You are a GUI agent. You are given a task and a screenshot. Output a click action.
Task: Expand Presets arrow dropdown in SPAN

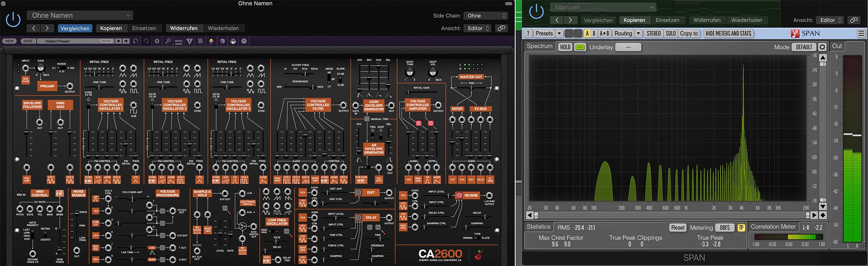pos(559,33)
